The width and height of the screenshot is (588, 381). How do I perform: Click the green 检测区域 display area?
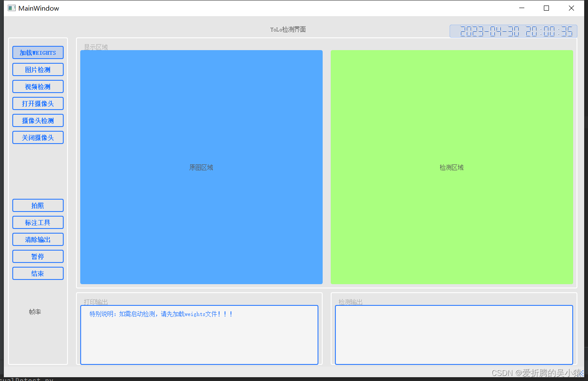(x=452, y=167)
